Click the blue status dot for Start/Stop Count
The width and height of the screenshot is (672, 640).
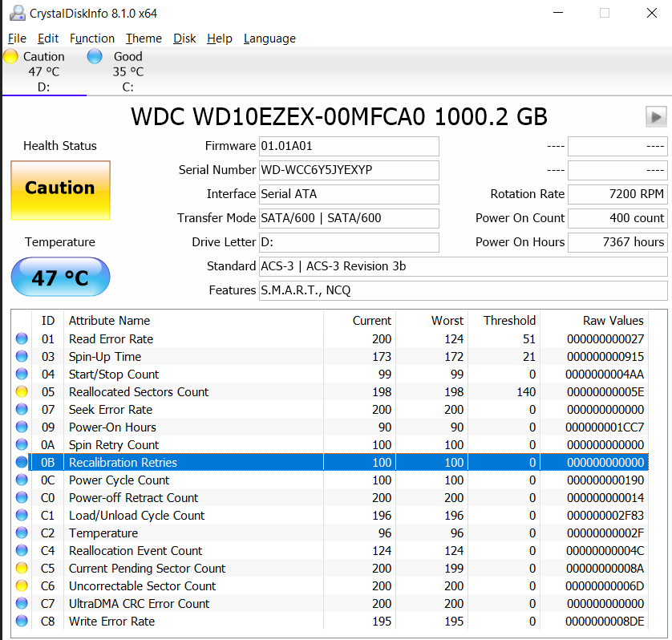click(22, 374)
